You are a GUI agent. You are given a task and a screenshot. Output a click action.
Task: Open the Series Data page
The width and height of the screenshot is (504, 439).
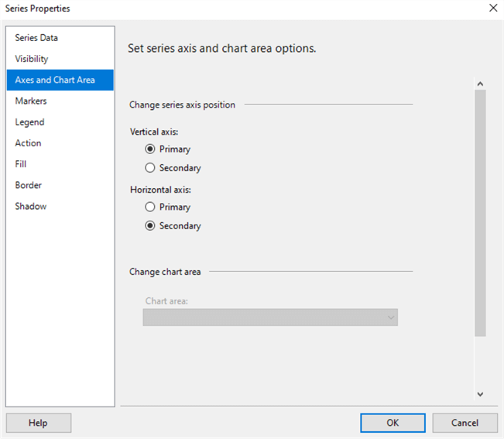(x=36, y=38)
